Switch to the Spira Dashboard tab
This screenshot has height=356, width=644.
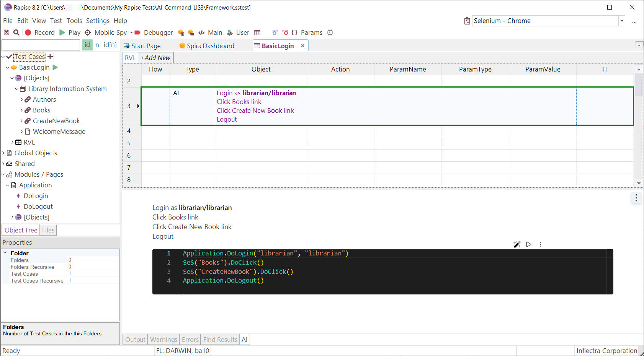[x=210, y=46]
